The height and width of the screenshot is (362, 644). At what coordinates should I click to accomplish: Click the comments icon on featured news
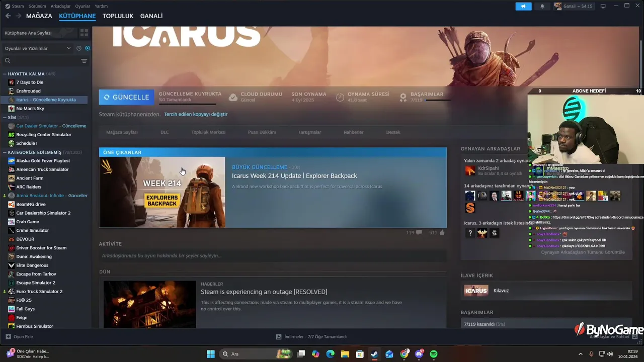(x=419, y=233)
